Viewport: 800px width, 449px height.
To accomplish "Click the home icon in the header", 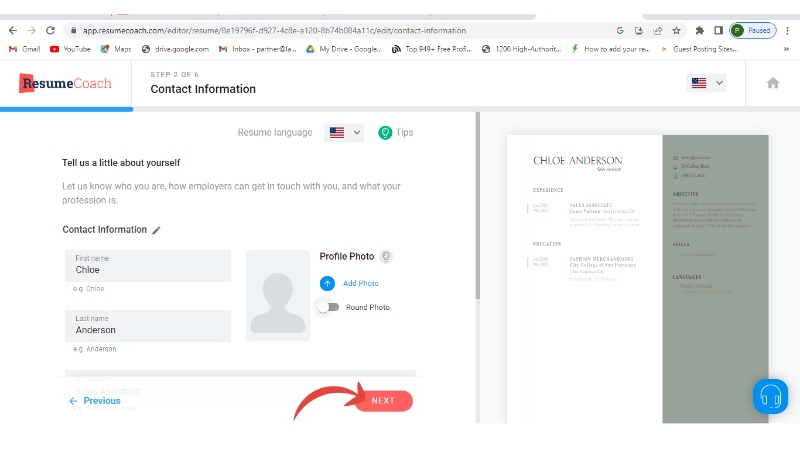I will (x=772, y=83).
